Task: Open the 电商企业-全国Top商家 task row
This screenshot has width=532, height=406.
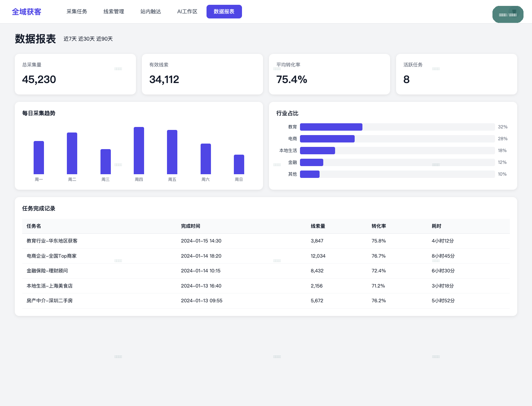Action: coord(266,256)
